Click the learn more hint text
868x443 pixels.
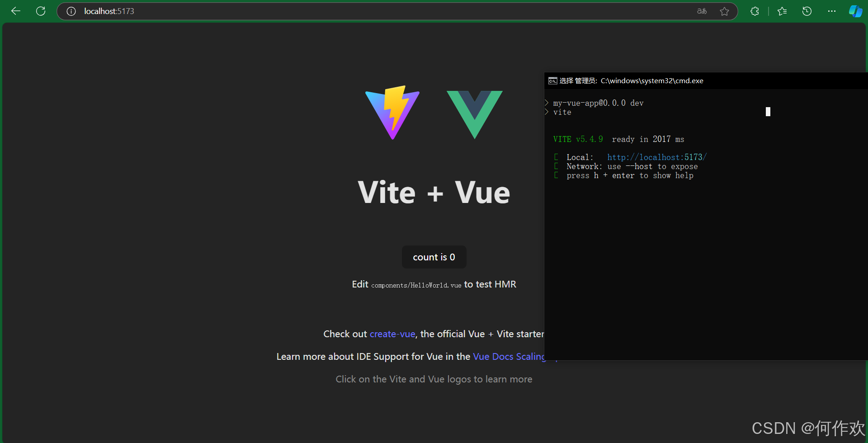point(434,379)
